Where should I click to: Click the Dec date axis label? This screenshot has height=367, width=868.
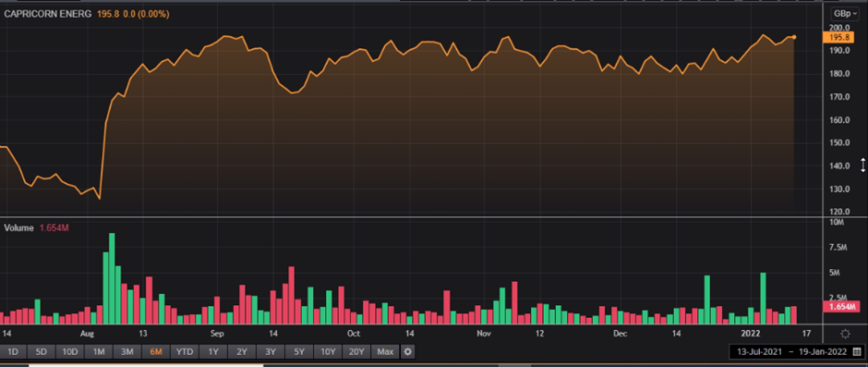tap(620, 334)
